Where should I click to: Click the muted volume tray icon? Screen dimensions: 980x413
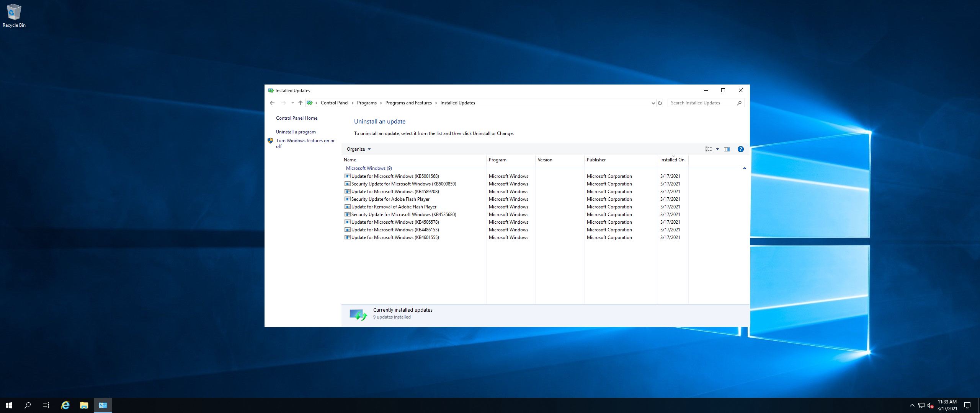[930, 405]
